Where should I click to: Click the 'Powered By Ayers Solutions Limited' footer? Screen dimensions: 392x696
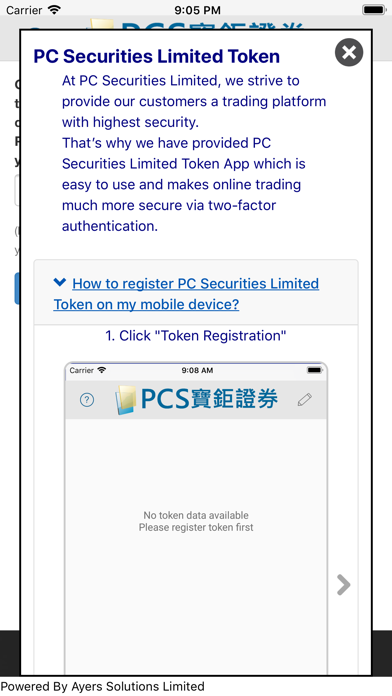pyautogui.click(x=103, y=686)
